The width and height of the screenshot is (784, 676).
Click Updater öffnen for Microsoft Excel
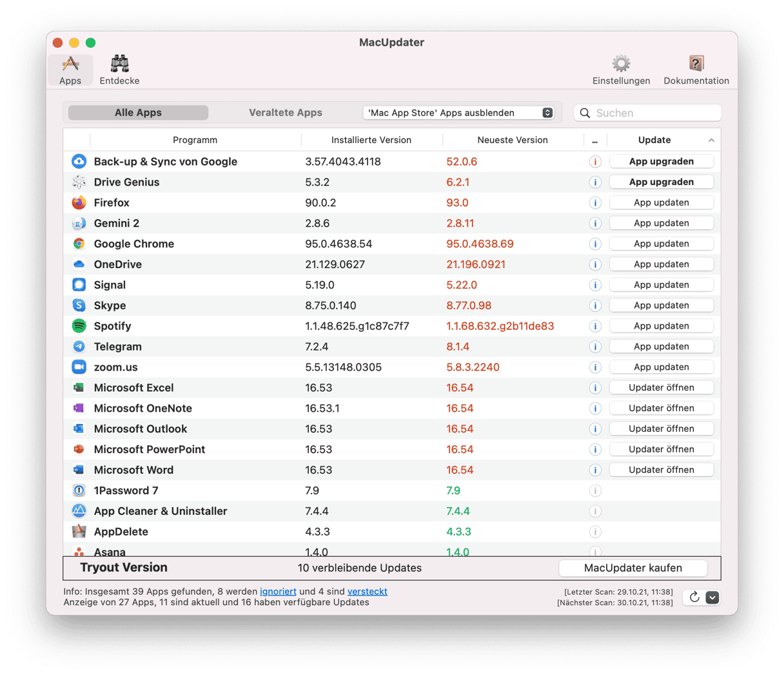[x=661, y=388]
